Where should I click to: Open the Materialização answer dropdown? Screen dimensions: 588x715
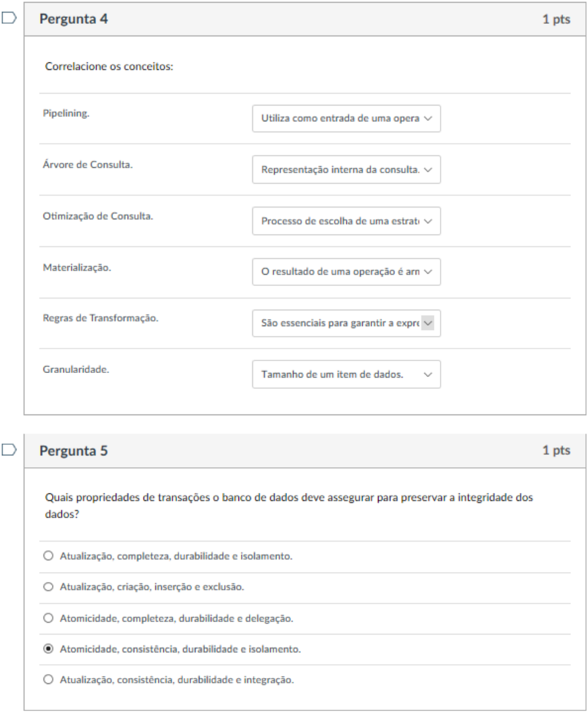pos(346,272)
